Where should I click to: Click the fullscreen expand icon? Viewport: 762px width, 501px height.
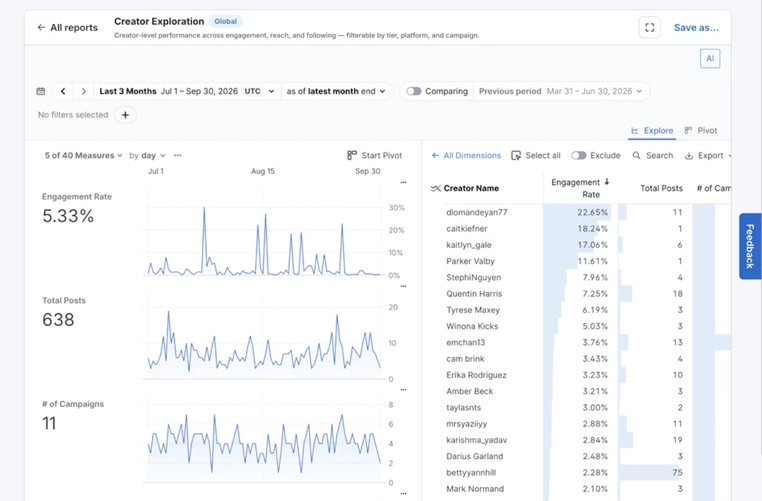[x=649, y=28]
